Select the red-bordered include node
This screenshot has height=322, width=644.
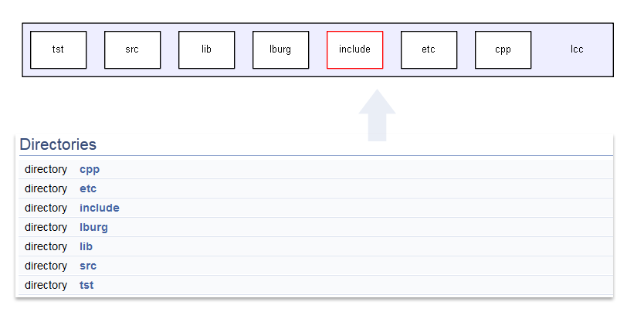(x=354, y=49)
